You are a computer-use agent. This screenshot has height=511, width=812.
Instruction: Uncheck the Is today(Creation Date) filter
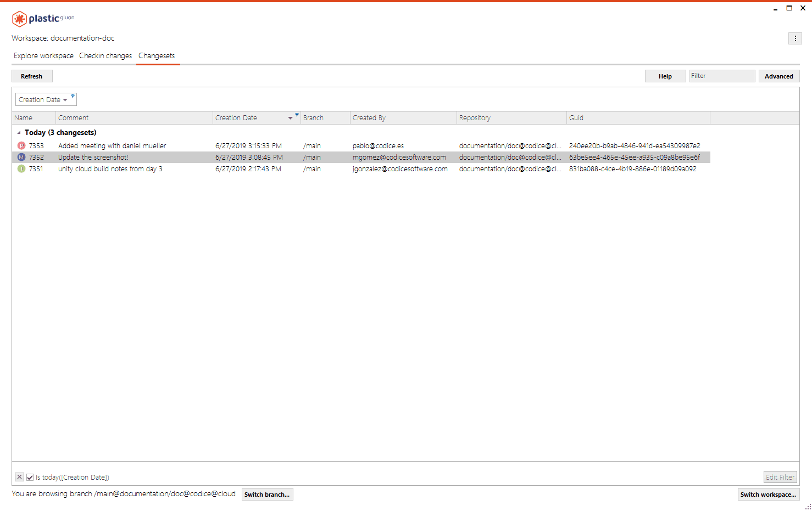click(x=30, y=477)
